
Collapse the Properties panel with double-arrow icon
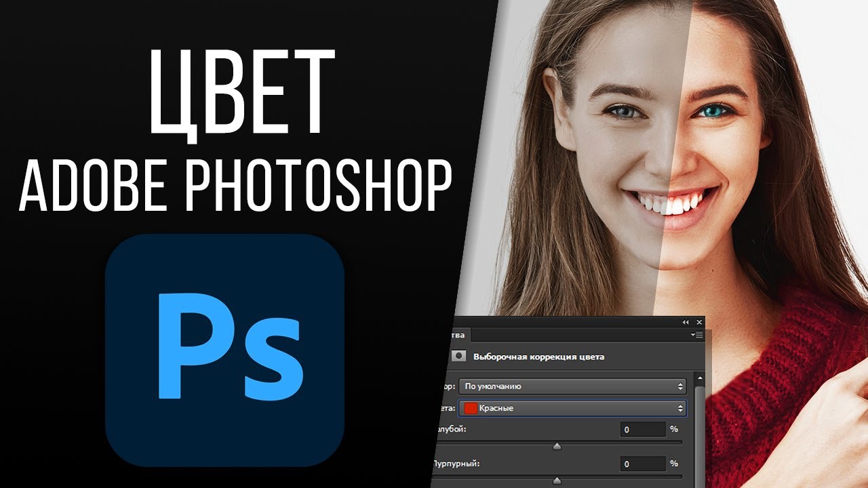coord(686,323)
